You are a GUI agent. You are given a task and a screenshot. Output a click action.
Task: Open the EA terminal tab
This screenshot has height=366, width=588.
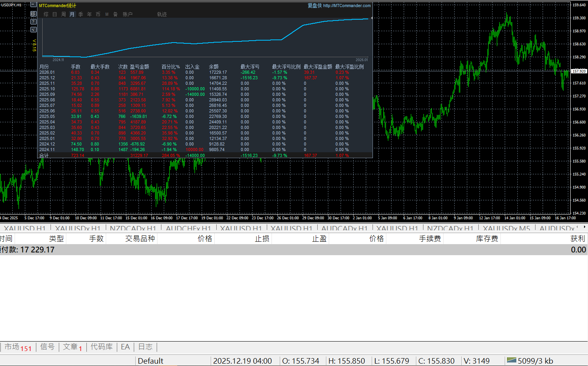tap(125, 347)
